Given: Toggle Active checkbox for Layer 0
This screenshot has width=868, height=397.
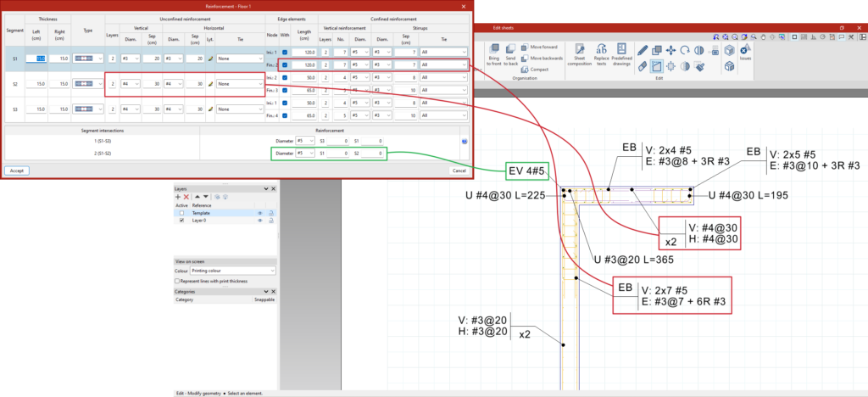Looking at the screenshot, I should click(x=181, y=221).
